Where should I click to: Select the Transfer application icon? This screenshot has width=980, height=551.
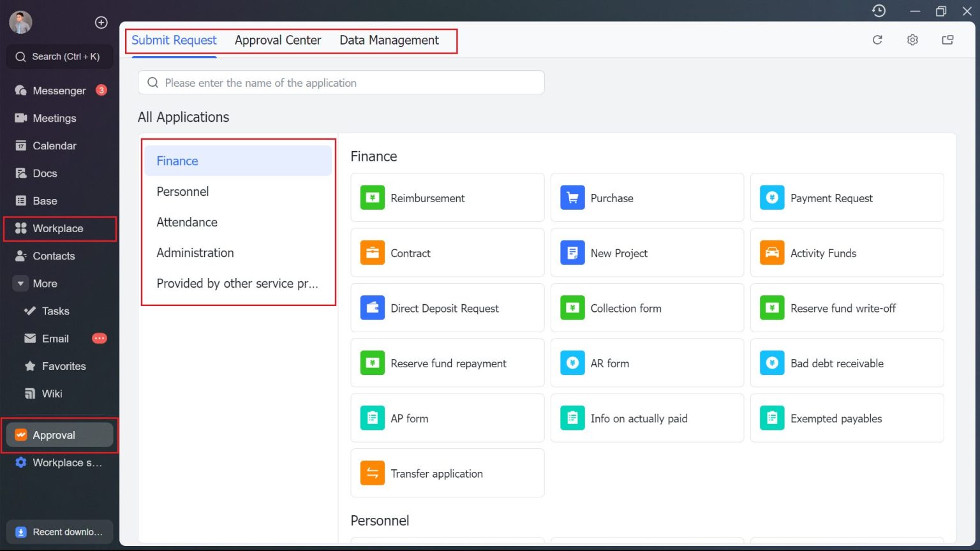372,473
